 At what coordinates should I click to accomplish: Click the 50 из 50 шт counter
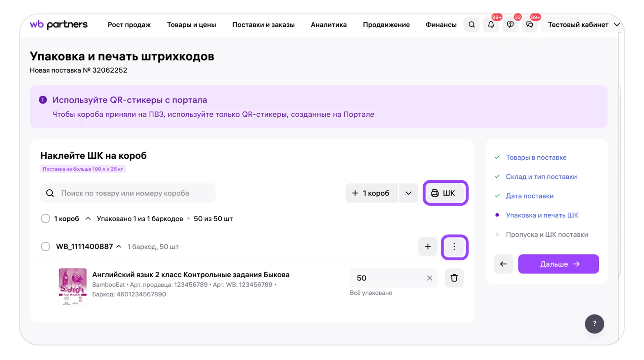[213, 219]
